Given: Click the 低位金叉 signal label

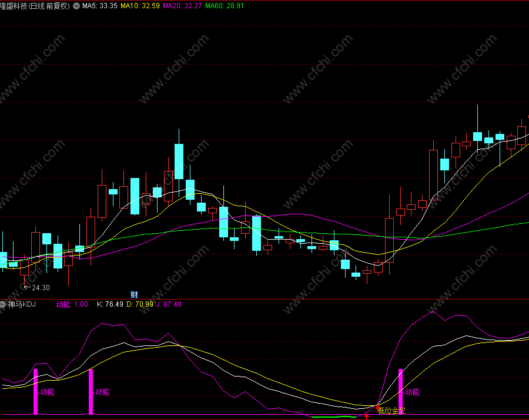Looking at the screenshot, I should [391, 411].
